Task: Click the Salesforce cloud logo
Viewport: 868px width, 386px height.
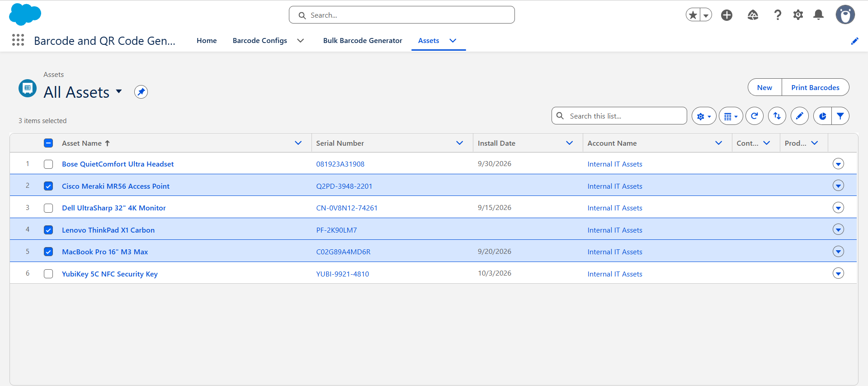Action: point(25,14)
